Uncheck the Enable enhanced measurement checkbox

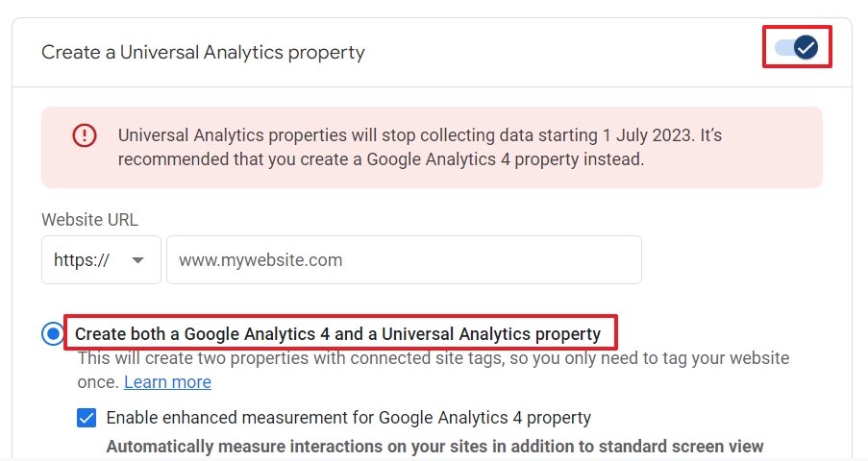pyautogui.click(x=87, y=418)
